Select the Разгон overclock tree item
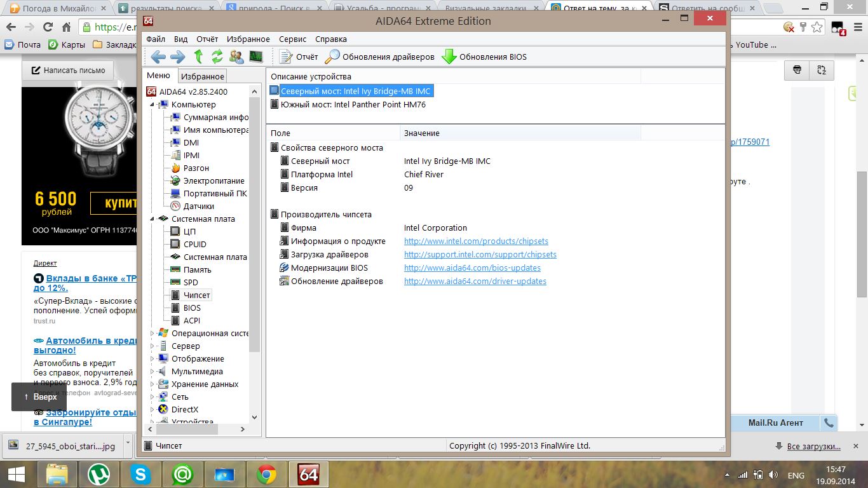The height and width of the screenshot is (488, 868). [x=196, y=168]
